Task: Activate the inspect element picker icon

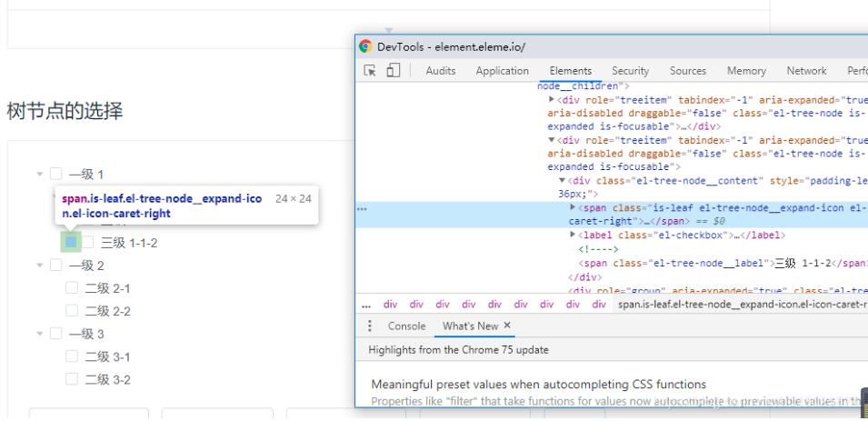Action: (370, 71)
